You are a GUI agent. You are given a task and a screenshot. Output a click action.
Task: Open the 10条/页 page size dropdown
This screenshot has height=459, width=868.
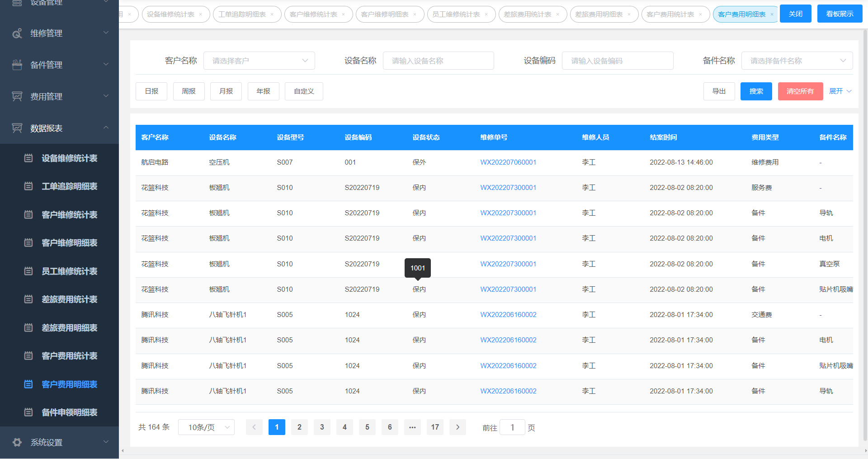point(206,427)
